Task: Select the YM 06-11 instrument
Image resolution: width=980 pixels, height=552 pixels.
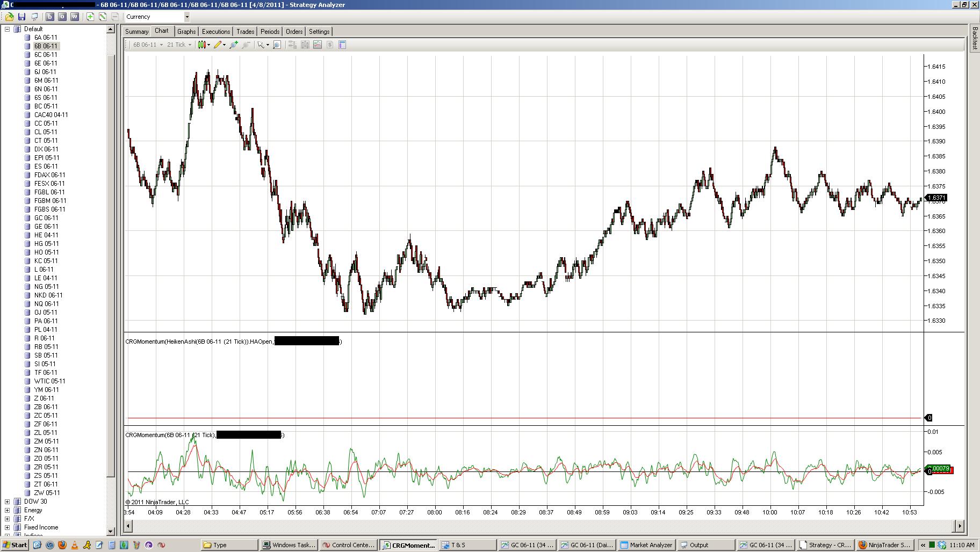Action: [x=47, y=390]
